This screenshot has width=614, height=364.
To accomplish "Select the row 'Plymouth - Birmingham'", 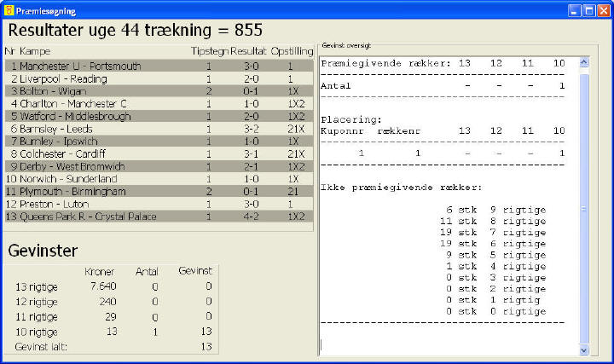I will [x=159, y=192].
